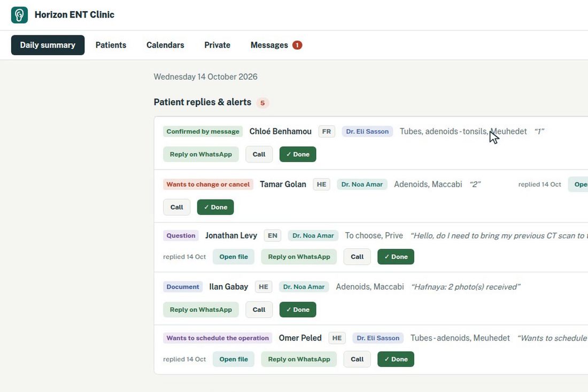Image resolution: width=588 pixels, height=392 pixels.
Task: Select patient name Tamar Golan
Action: 283,184
